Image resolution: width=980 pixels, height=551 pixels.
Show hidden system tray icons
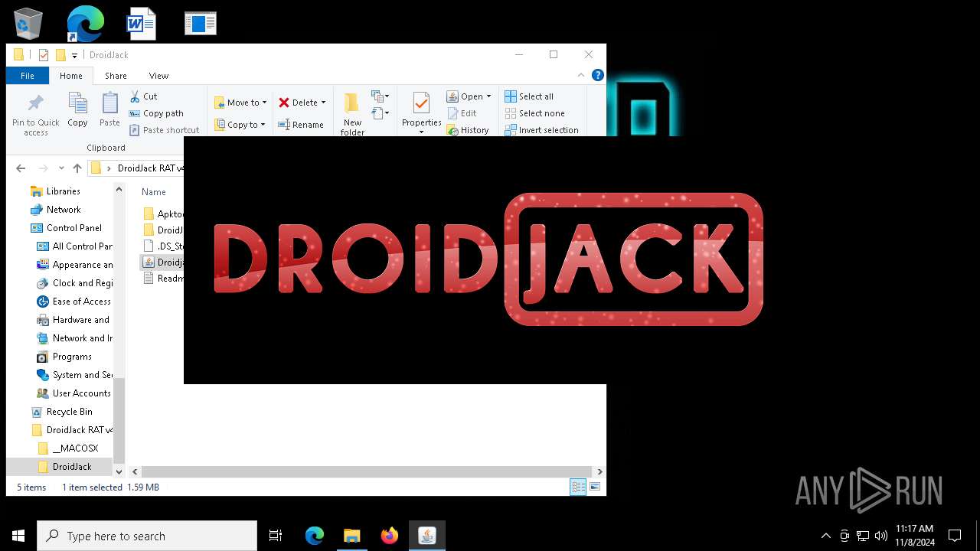[x=825, y=536]
